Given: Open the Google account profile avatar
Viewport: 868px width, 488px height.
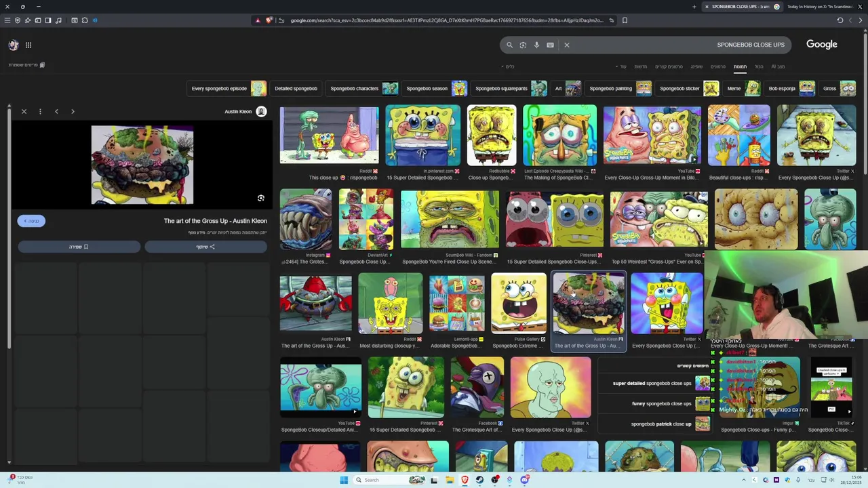Looking at the screenshot, I should point(14,45).
